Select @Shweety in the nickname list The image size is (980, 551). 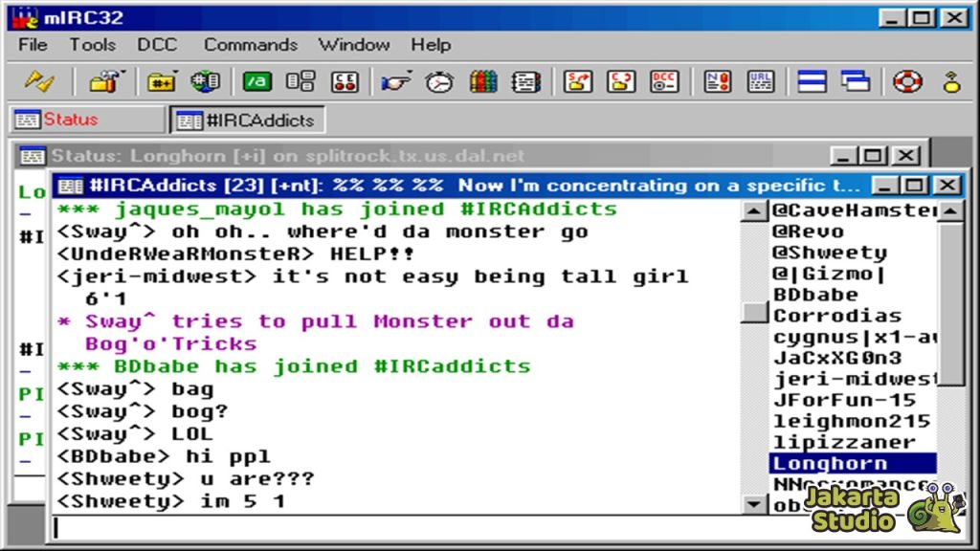click(x=853, y=253)
